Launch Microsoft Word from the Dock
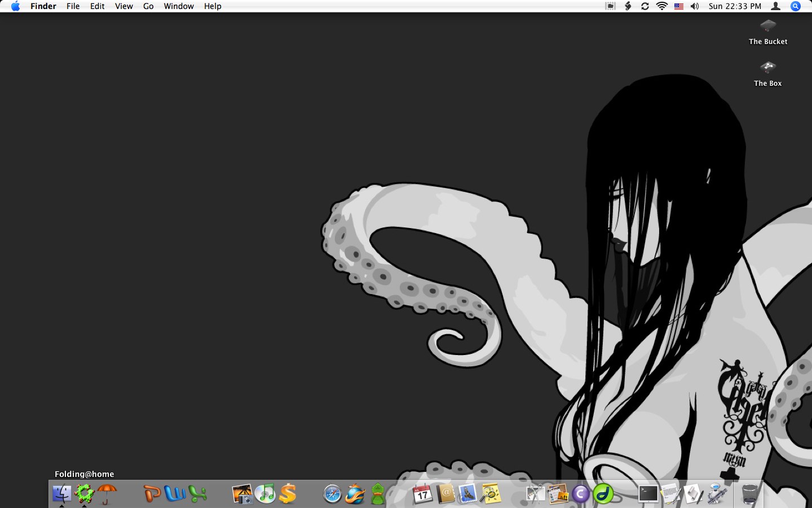The width and height of the screenshot is (812, 508). tap(175, 494)
